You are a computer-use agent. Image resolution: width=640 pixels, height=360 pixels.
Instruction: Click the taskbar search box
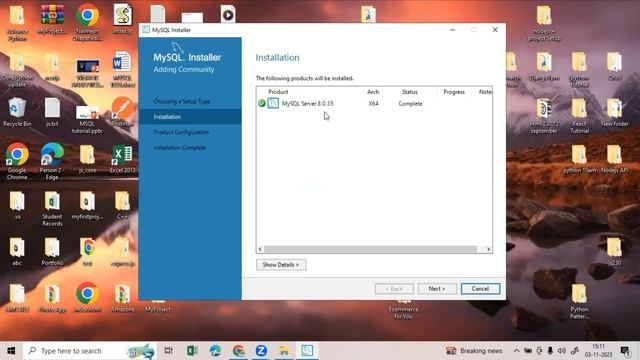90,351
